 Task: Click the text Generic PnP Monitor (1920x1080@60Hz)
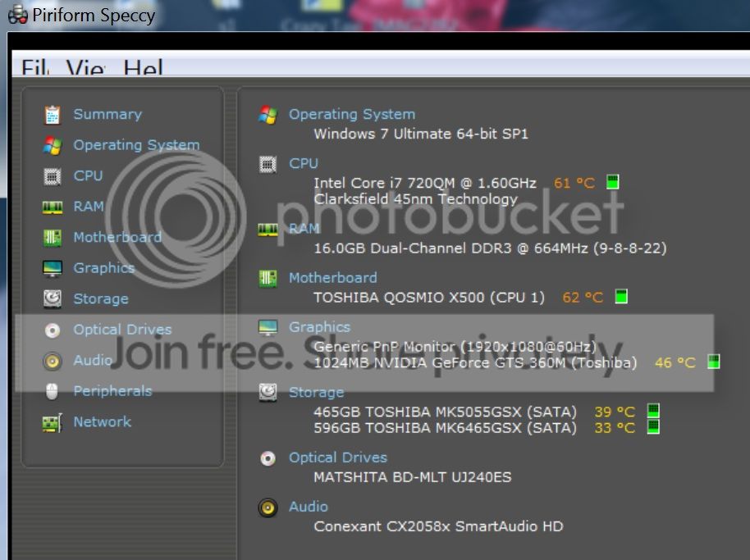[455, 347]
